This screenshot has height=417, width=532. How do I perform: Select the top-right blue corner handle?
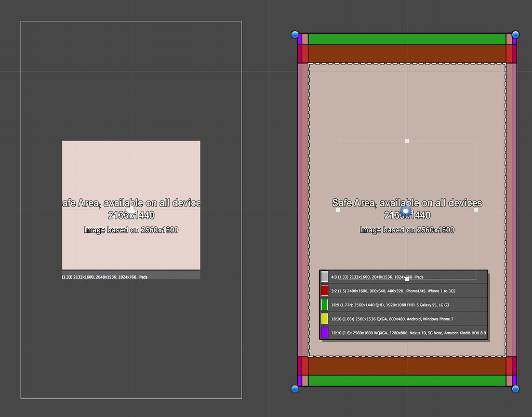coord(515,34)
